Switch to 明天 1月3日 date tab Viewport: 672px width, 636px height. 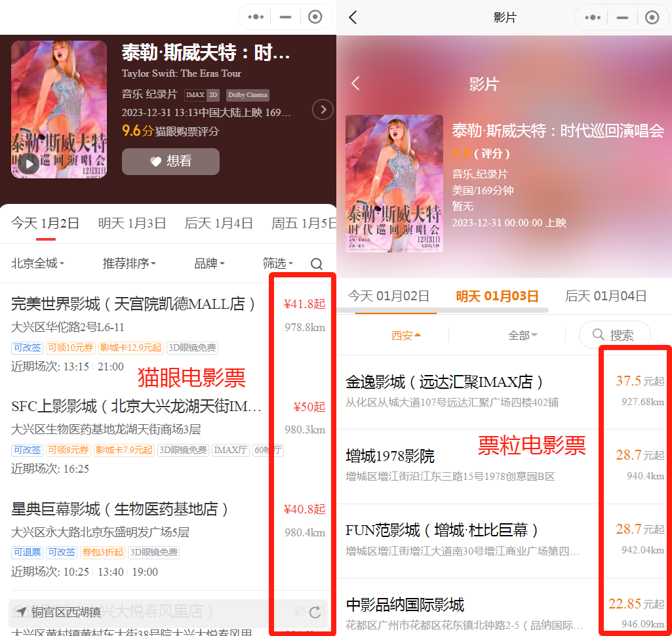pos(132,224)
